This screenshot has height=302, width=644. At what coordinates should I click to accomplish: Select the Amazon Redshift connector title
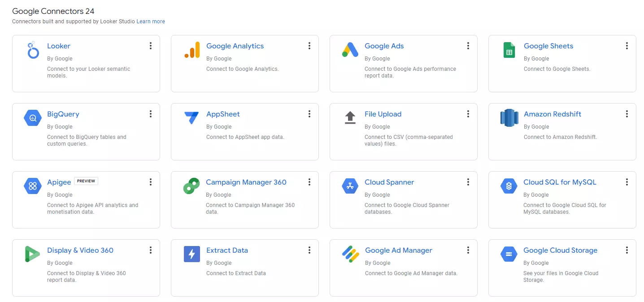553,114
